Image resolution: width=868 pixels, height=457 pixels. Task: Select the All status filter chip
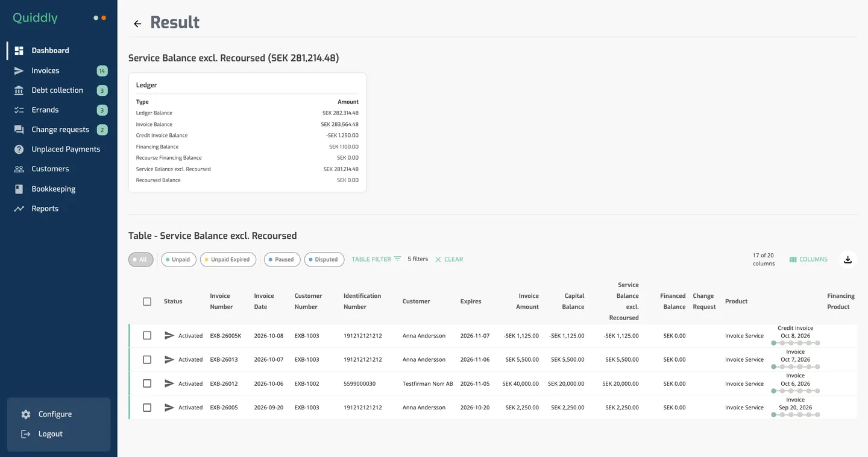click(x=140, y=259)
